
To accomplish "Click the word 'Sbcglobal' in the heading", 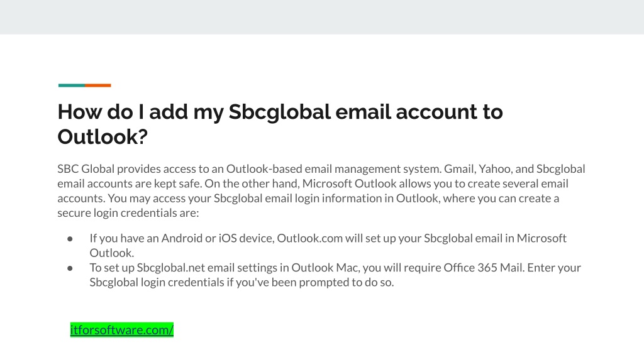I will (x=280, y=112).
